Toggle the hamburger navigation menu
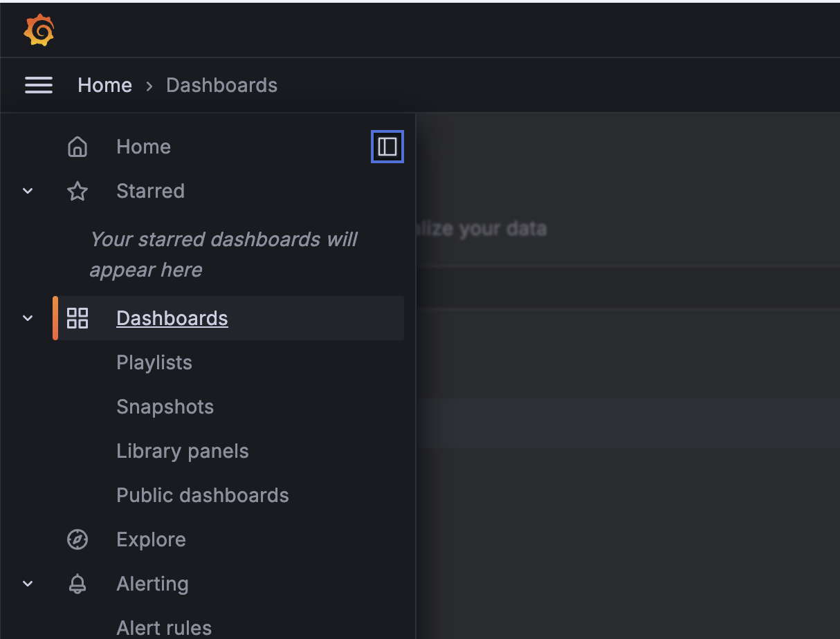 39,85
